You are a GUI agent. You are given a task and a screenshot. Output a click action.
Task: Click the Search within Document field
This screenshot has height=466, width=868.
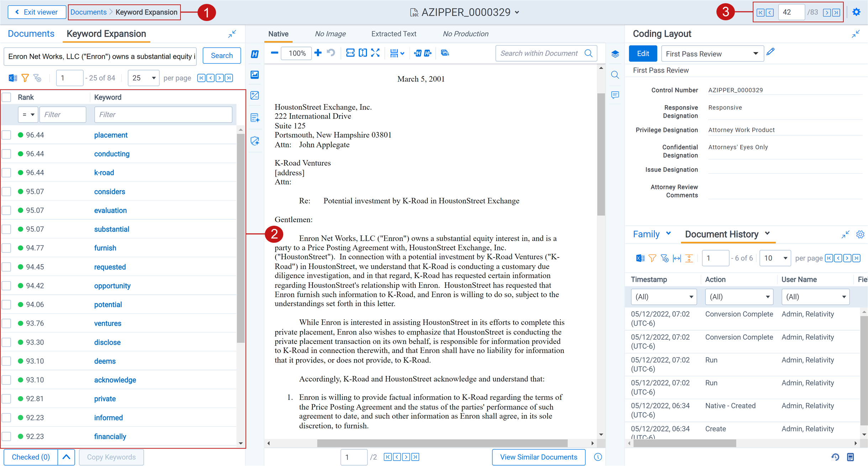pyautogui.click(x=546, y=53)
